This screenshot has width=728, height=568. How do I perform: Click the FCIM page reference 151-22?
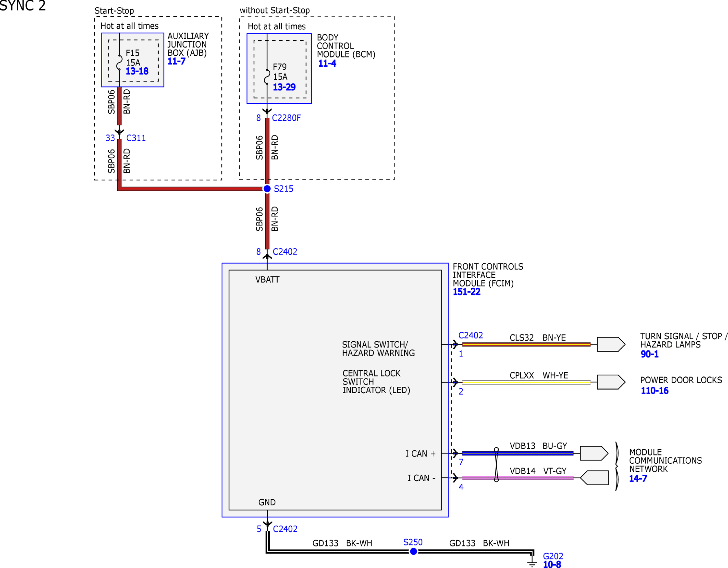click(467, 292)
